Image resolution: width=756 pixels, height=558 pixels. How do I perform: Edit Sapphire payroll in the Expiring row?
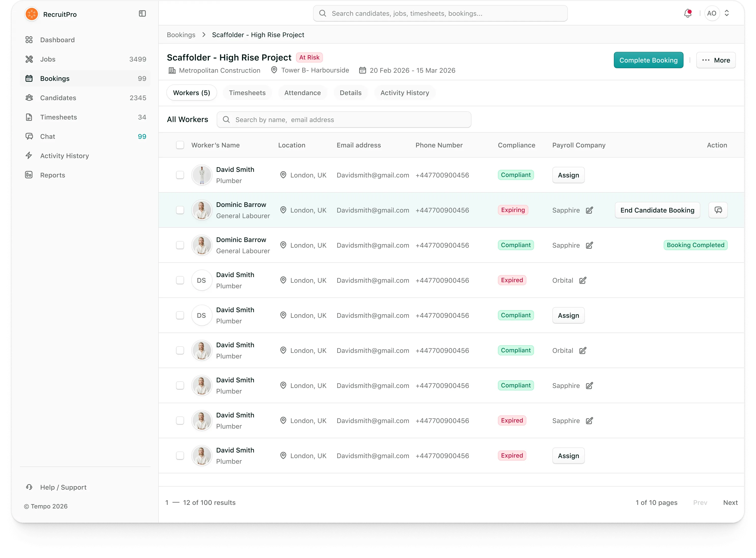tap(589, 210)
